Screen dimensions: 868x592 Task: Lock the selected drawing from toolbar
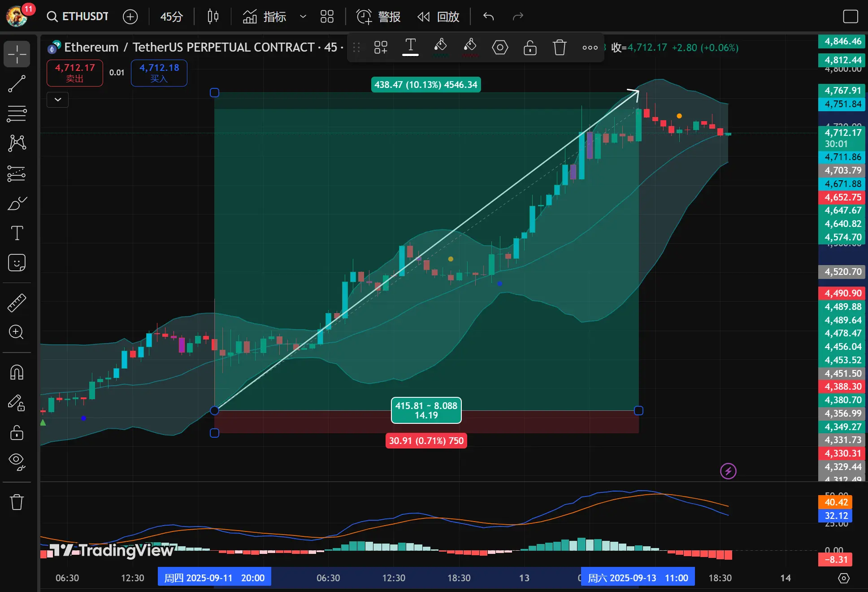(530, 48)
